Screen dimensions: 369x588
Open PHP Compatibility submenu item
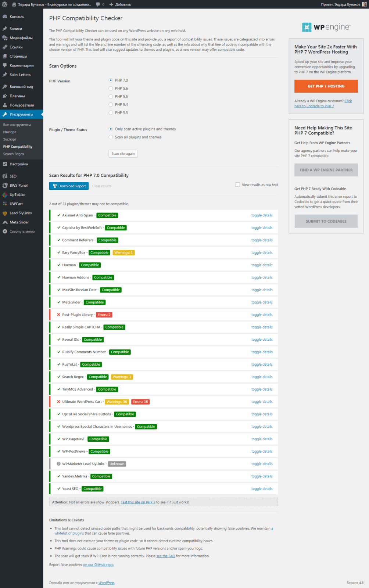pos(18,147)
